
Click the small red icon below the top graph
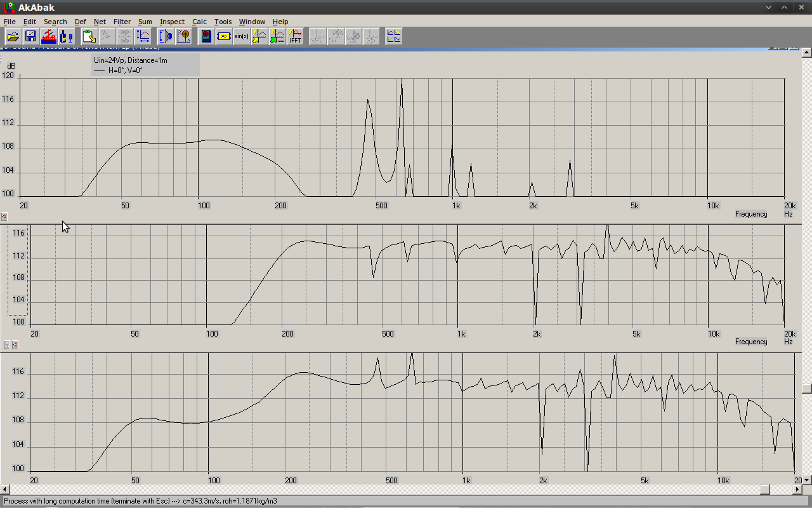pyautogui.click(x=4, y=217)
